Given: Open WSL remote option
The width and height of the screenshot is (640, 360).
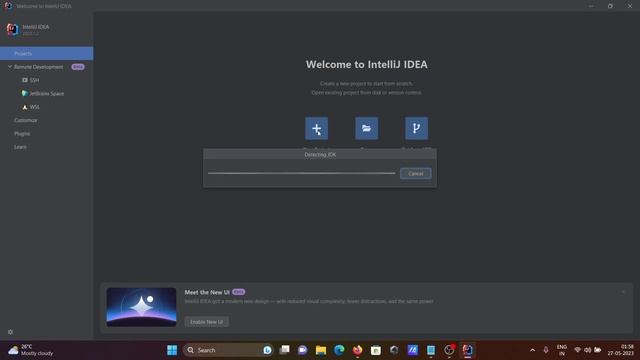Looking at the screenshot, I should tap(31, 107).
